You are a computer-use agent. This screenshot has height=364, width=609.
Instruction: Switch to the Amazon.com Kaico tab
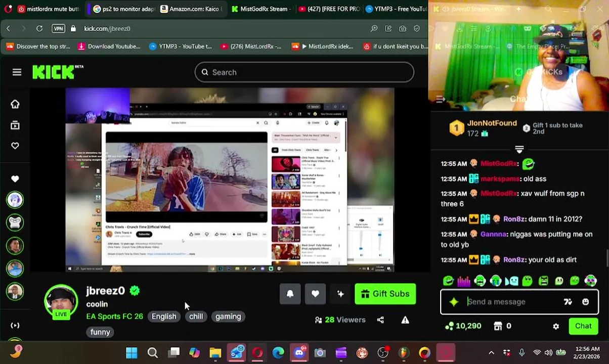point(191,9)
